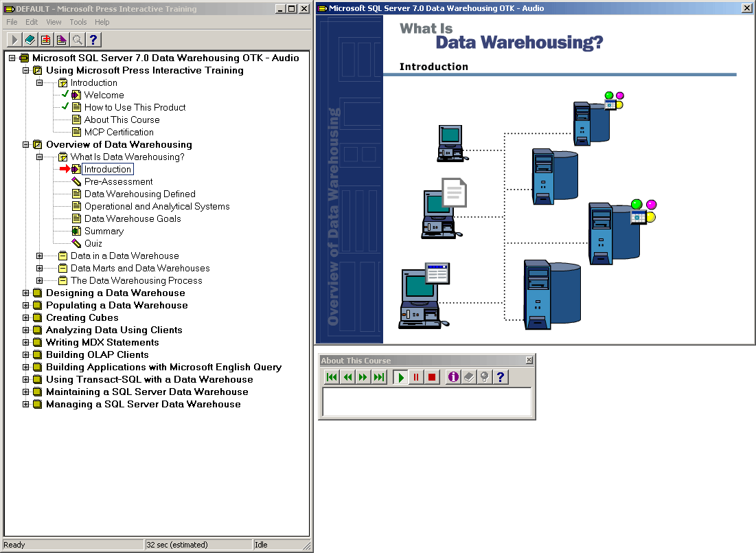Click the green fast-forward button
Viewport: 756px width, 553px height.
coord(363,377)
